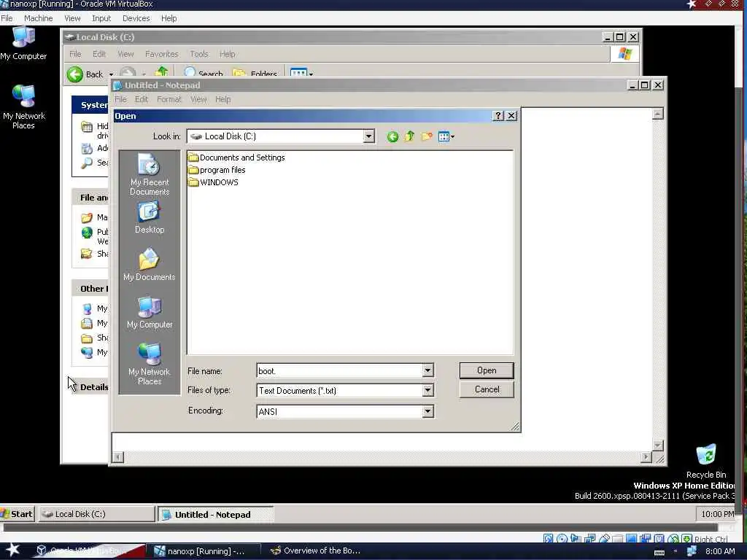Image resolution: width=747 pixels, height=560 pixels.
Task: Switch to Overview of the Bo... host taskbar item
Action: [315, 551]
